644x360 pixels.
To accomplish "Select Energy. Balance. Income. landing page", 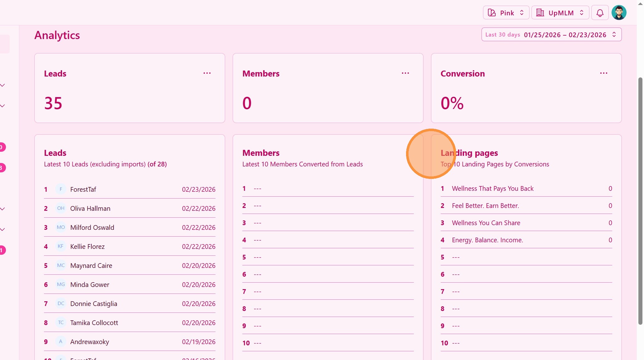I will click(x=487, y=240).
